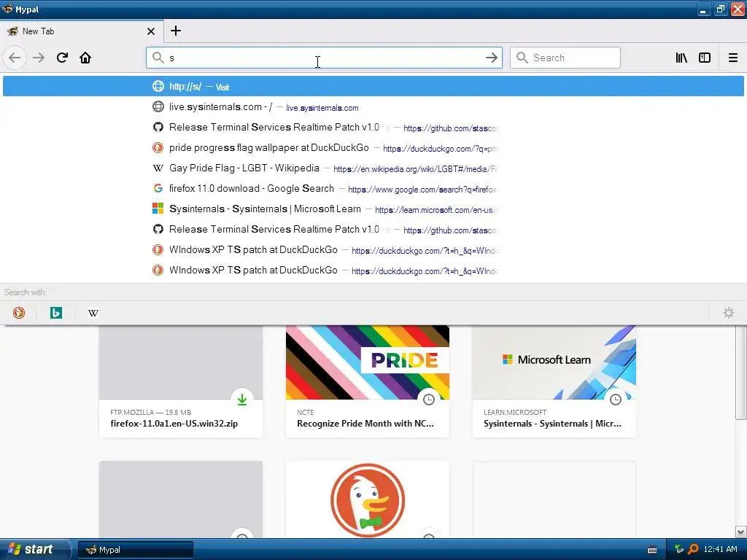Click the Search input box
The width and height of the screenshot is (747, 560).
pyautogui.click(x=565, y=58)
